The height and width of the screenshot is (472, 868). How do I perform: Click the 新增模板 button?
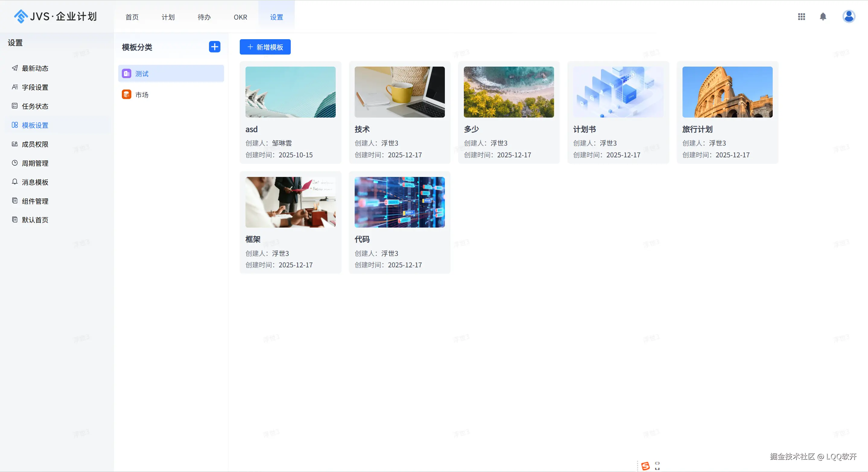tap(265, 47)
